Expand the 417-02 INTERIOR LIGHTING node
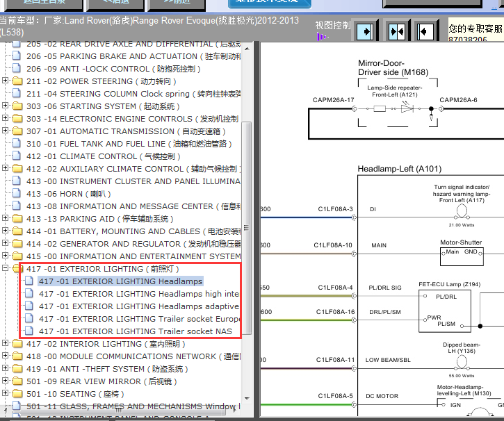Viewport: 504px width, 421px height. 5,343
